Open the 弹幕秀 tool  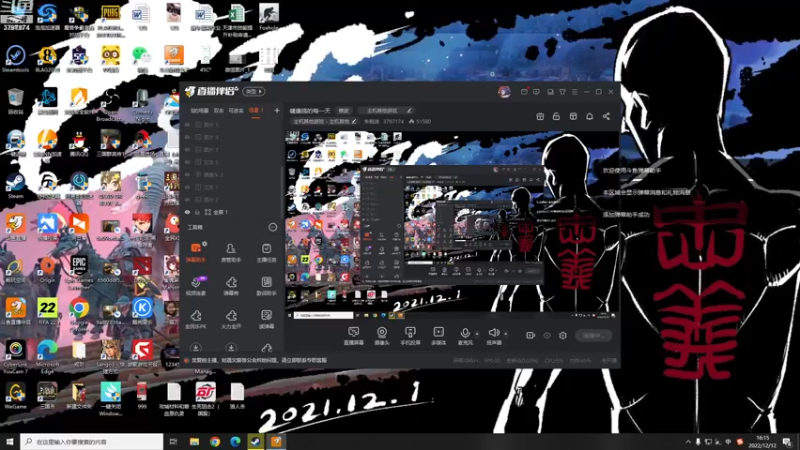point(231,286)
